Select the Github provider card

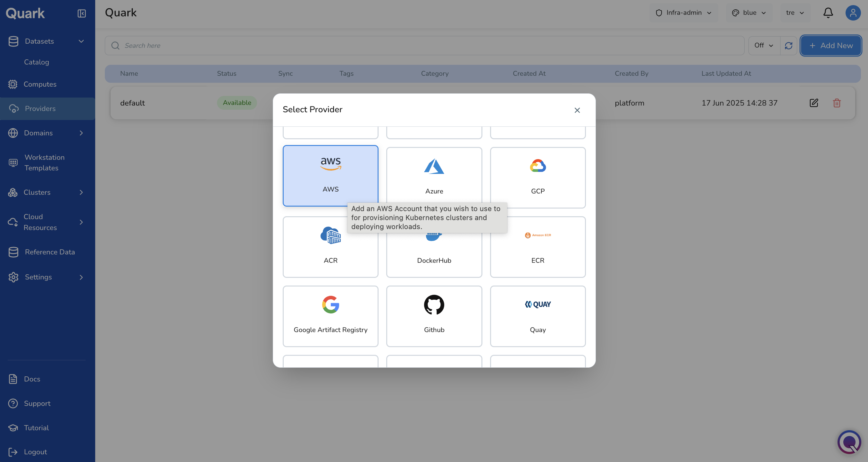434,316
